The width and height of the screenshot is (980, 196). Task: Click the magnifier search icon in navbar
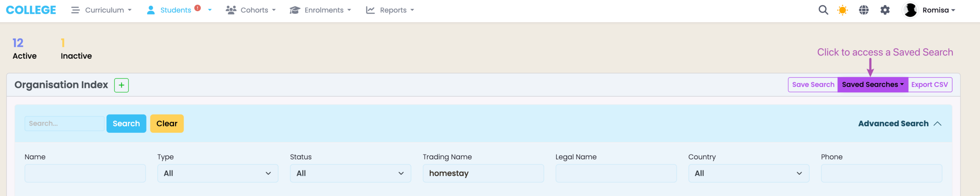click(x=823, y=10)
